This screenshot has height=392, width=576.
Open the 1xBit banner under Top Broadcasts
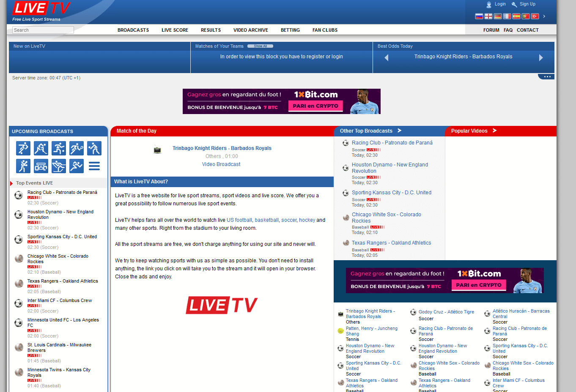[x=445, y=280]
